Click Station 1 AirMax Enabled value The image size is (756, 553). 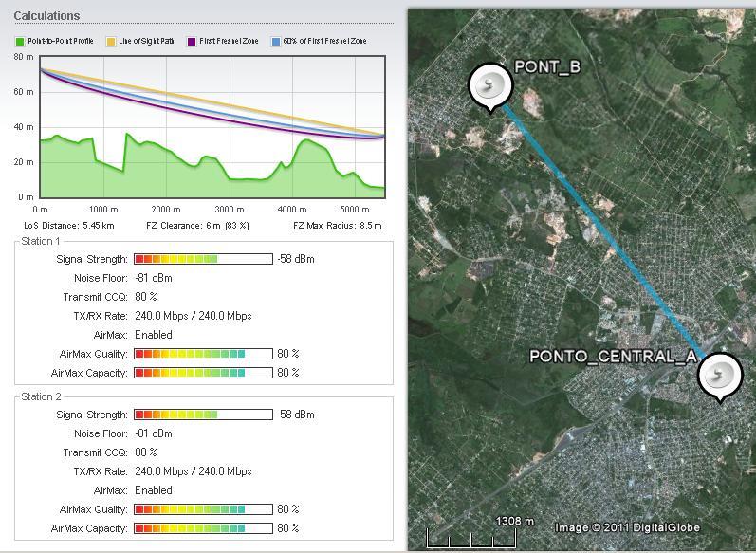pyautogui.click(x=154, y=335)
